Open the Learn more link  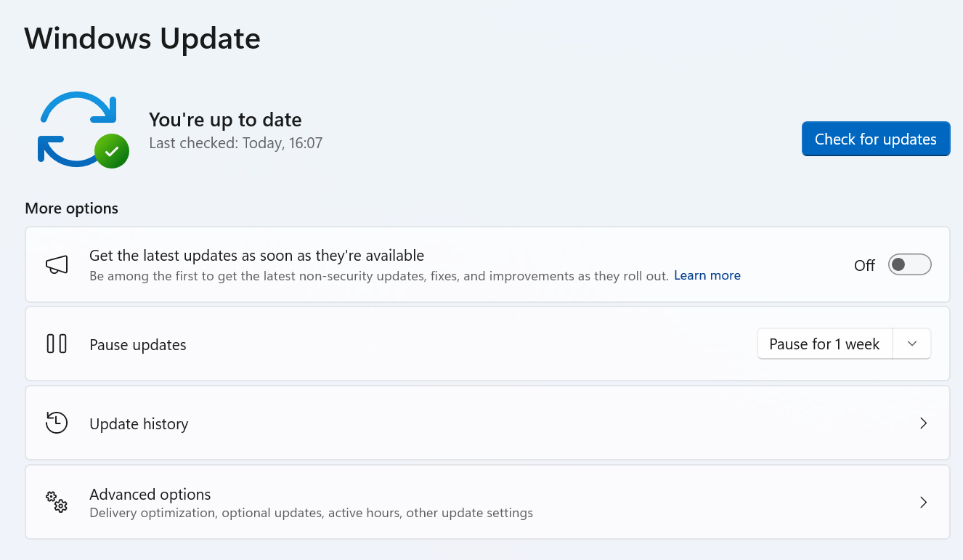pyautogui.click(x=707, y=276)
